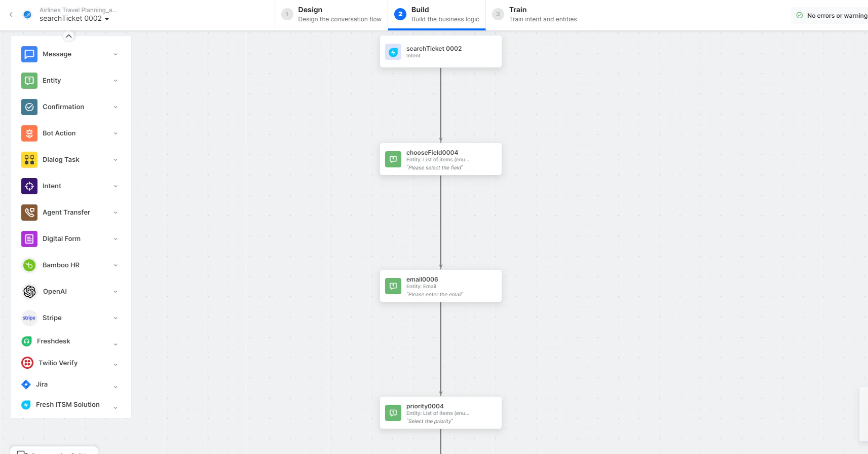Image resolution: width=868 pixels, height=454 pixels.
Task: Click the No errors or warnings indicator
Action: 831,15
